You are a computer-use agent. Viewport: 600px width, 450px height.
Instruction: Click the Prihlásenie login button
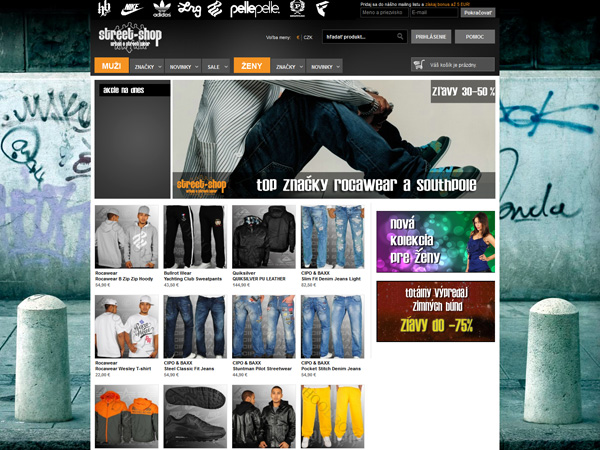pos(431,36)
